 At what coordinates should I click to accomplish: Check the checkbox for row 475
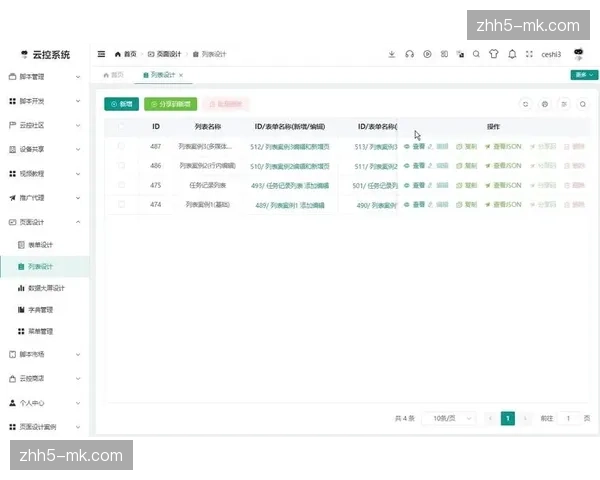121,185
